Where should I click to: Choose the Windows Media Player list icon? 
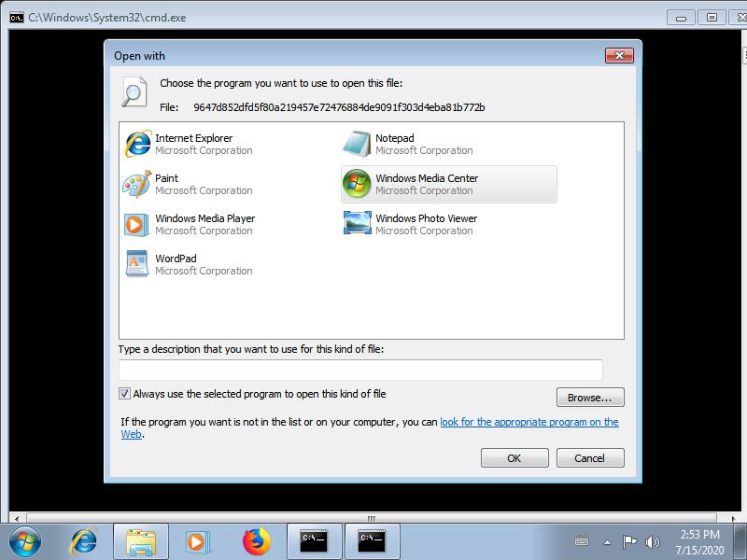click(135, 224)
